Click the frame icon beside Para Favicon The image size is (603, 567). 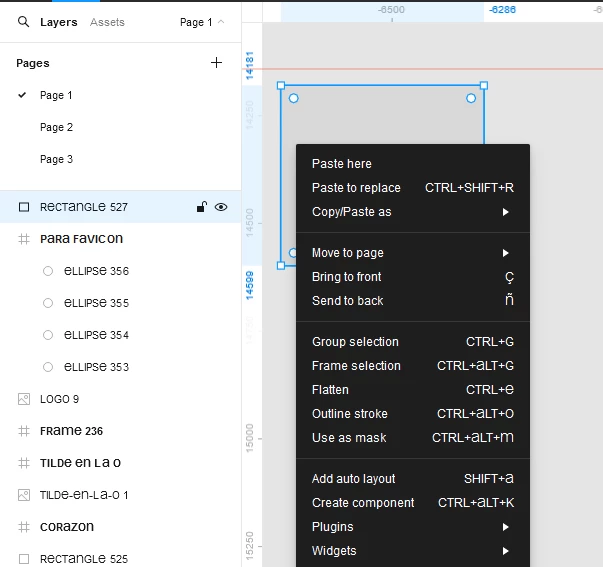(24, 239)
